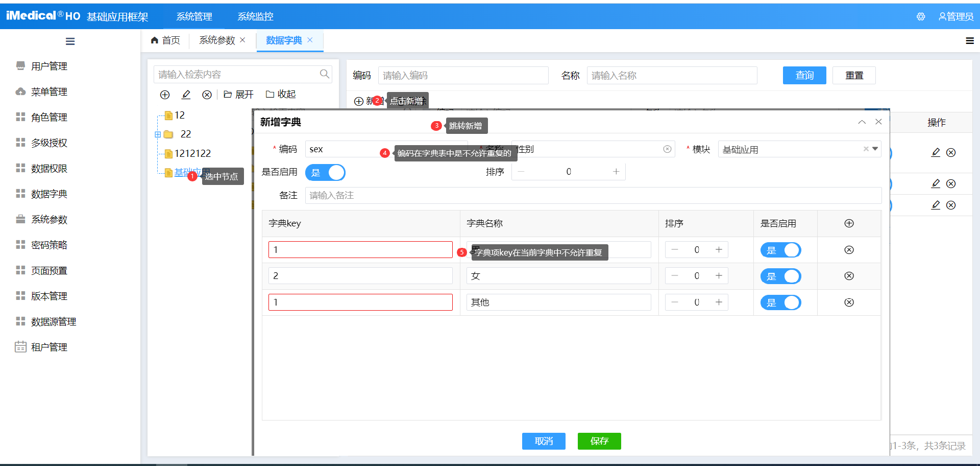Decrease sort value for 其他 row

click(x=675, y=302)
